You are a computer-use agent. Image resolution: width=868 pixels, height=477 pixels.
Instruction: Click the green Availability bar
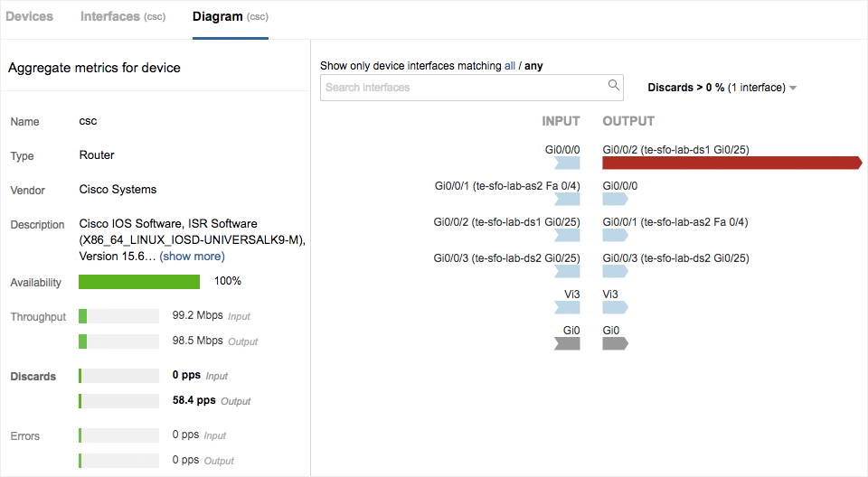139,282
